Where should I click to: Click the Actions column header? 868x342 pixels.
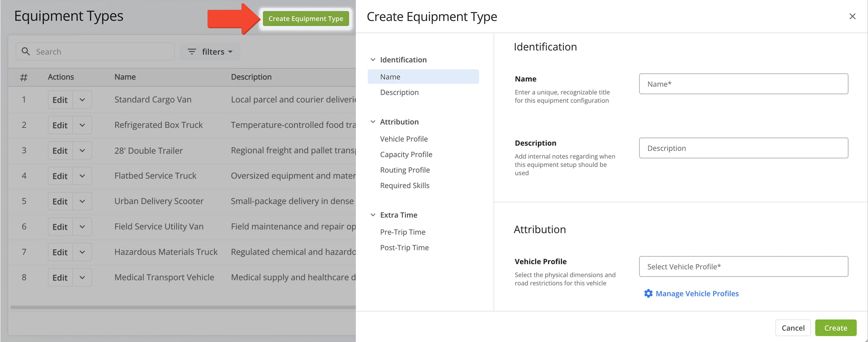tap(61, 77)
